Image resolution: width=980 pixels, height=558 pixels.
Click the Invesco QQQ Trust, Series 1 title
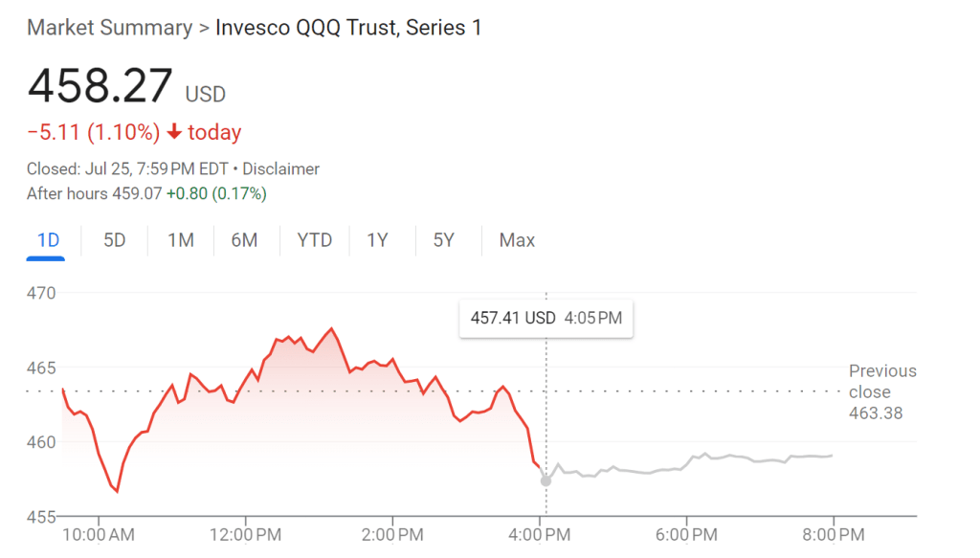(x=348, y=27)
